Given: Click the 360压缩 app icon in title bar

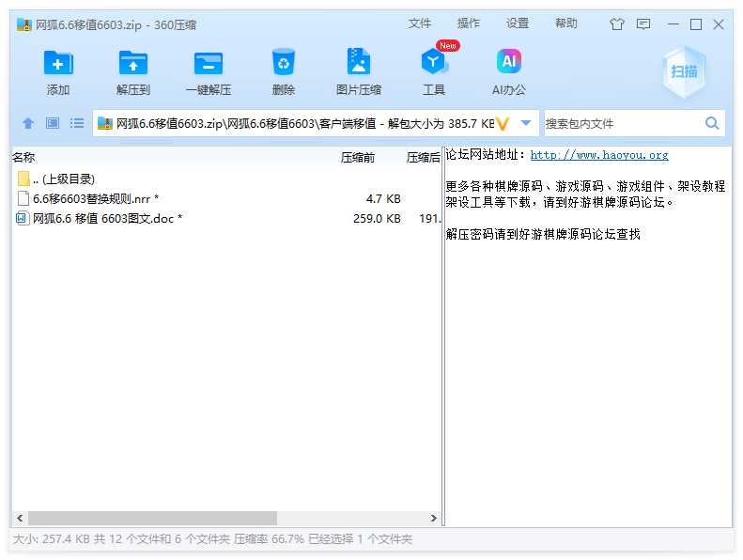Looking at the screenshot, I should pos(23,24).
